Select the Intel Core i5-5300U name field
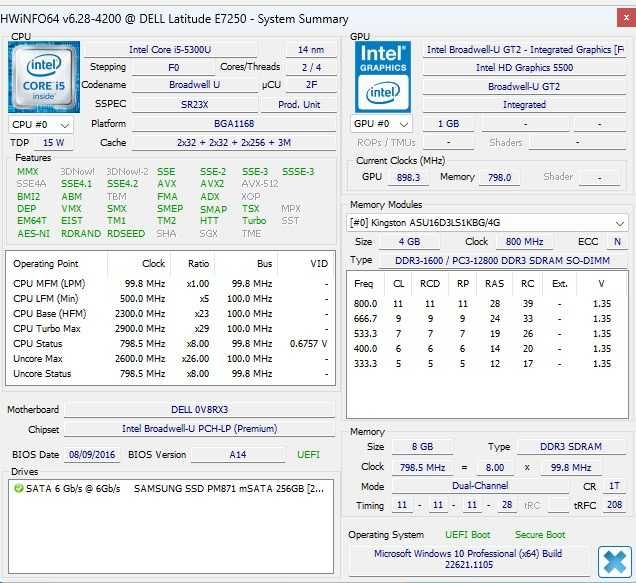Image resolution: width=636 pixels, height=583 pixels. [170, 49]
